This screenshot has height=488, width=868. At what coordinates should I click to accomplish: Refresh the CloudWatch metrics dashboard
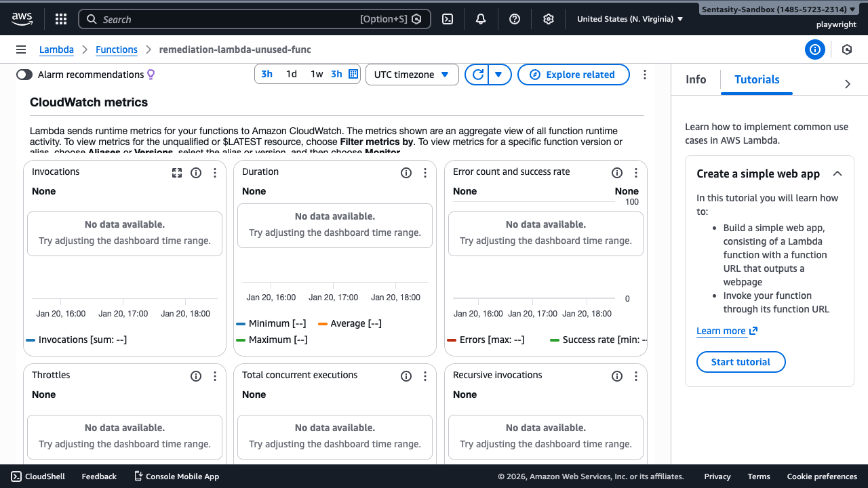(x=477, y=75)
